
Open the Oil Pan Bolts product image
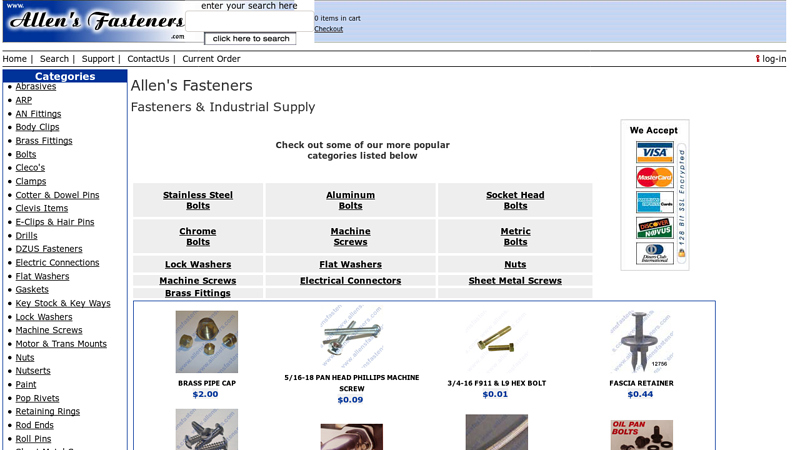coord(641,435)
